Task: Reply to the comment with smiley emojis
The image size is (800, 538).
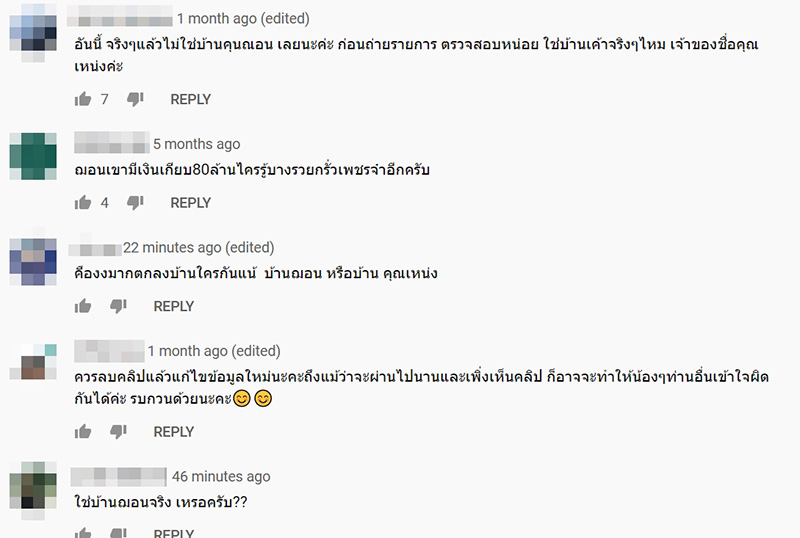Action: [x=173, y=432]
